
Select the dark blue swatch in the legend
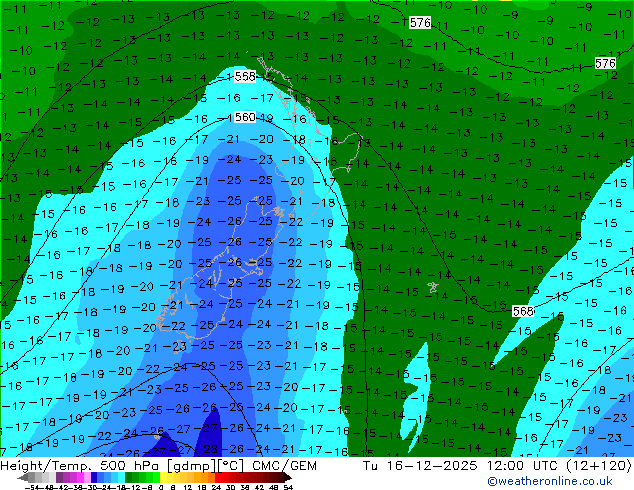94,477
